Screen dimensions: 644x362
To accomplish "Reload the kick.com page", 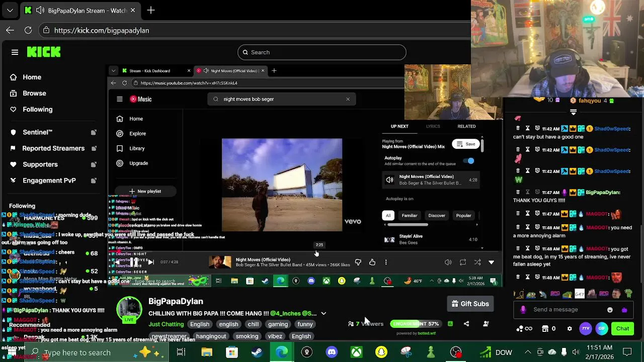I will pyautogui.click(x=28, y=30).
